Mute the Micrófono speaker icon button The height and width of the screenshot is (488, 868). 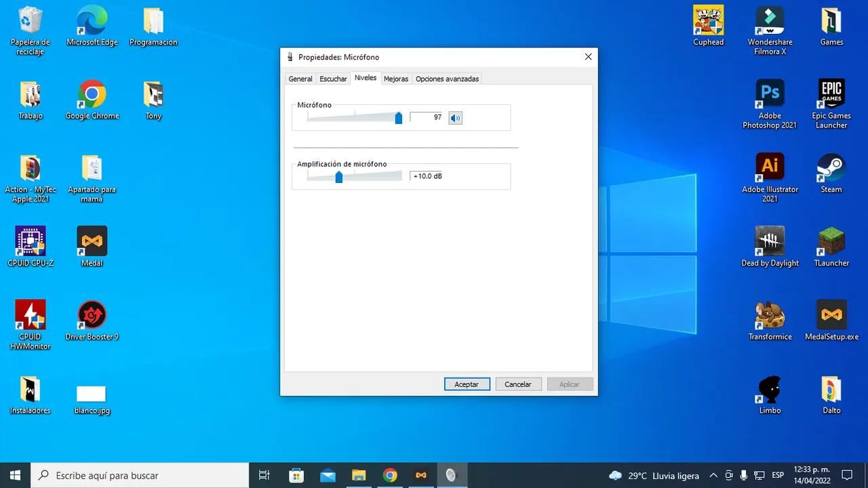pyautogui.click(x=455, y=118)
